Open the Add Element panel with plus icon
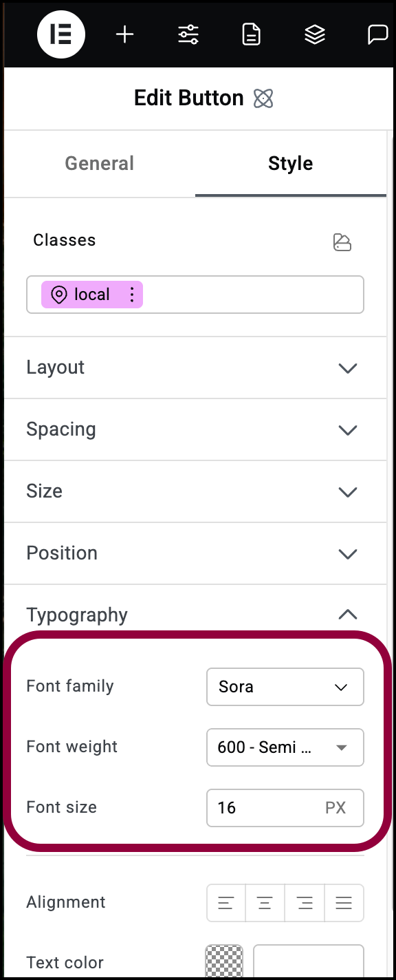 pos(124,34)
